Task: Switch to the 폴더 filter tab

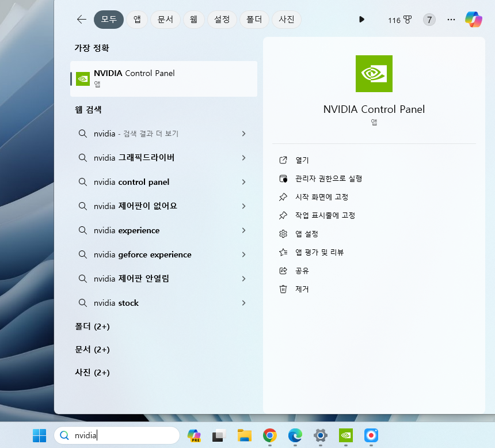Action: tap(254, 20)
